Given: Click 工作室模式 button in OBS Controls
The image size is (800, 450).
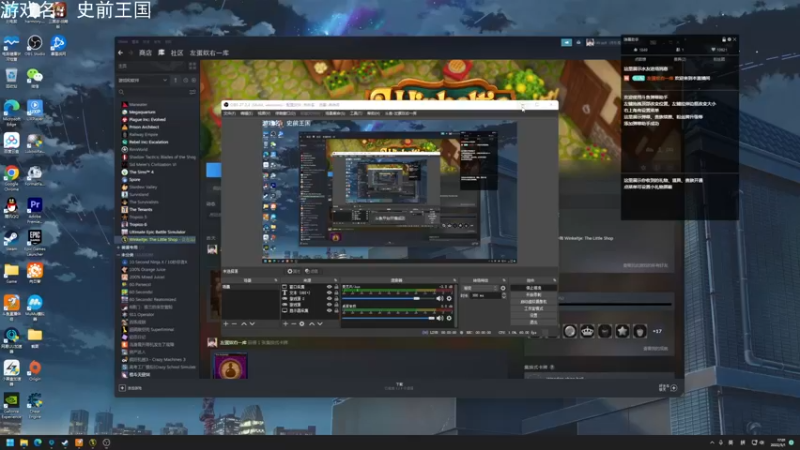Looking at the screenshot, I should (534, 309).
